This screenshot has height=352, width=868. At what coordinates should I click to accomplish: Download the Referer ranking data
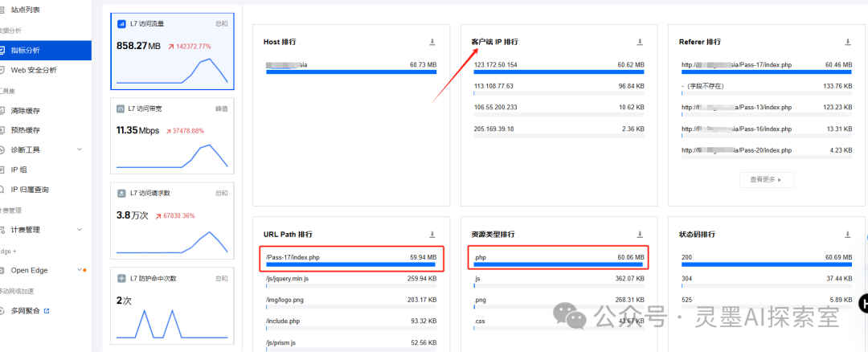(x=847, y=42)
